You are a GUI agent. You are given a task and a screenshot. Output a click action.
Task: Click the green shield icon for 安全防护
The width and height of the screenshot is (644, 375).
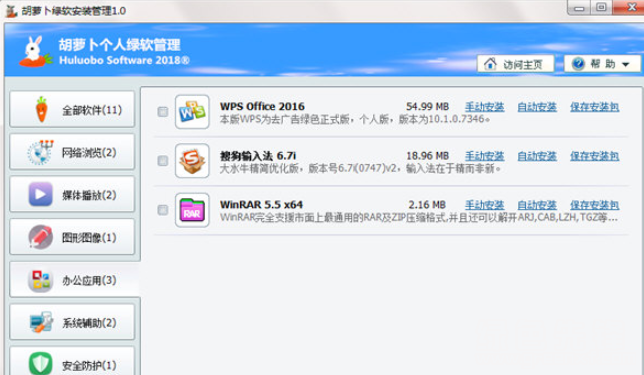[40, 364]
